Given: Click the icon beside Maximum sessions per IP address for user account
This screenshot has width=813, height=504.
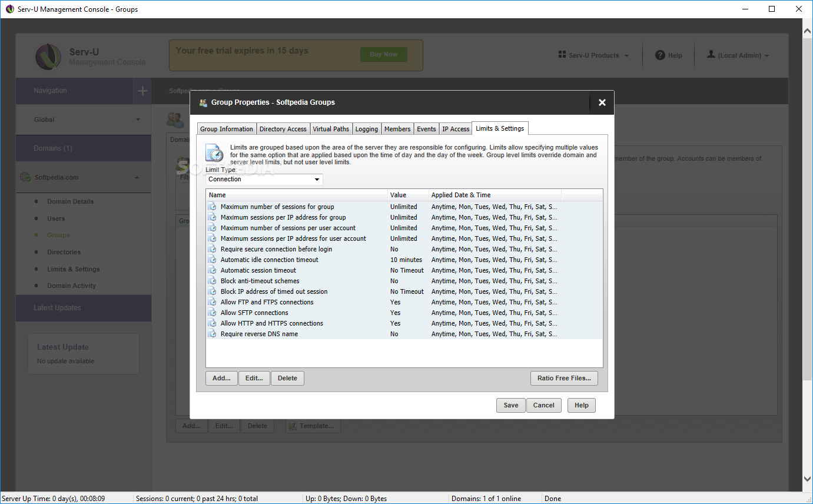Looking at the screenshot, I should 212,238.
